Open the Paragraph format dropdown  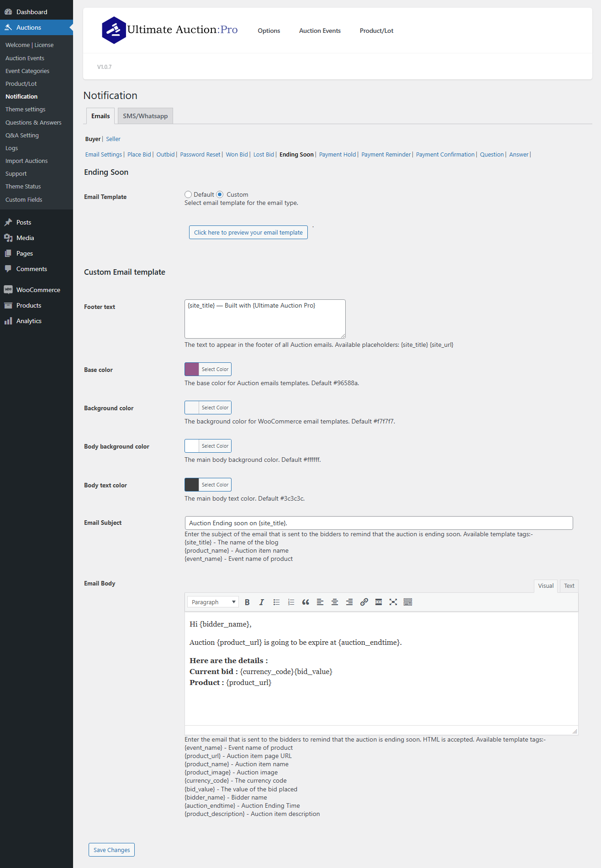tap(213, 602)
